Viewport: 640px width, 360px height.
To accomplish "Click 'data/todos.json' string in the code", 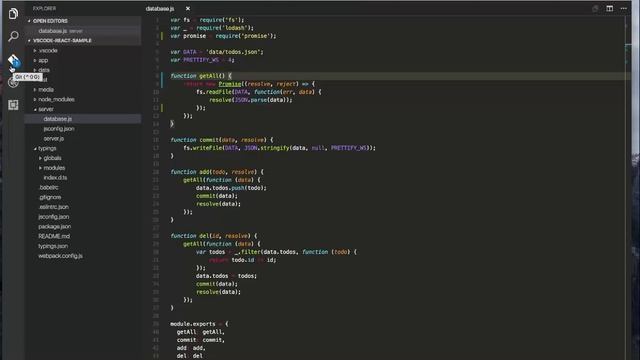I will [233, 52].
